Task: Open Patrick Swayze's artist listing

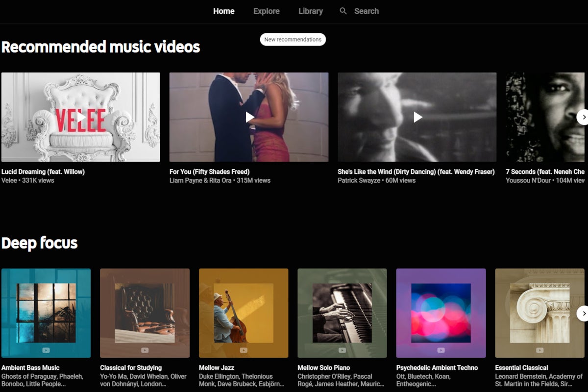Action: 359,180
